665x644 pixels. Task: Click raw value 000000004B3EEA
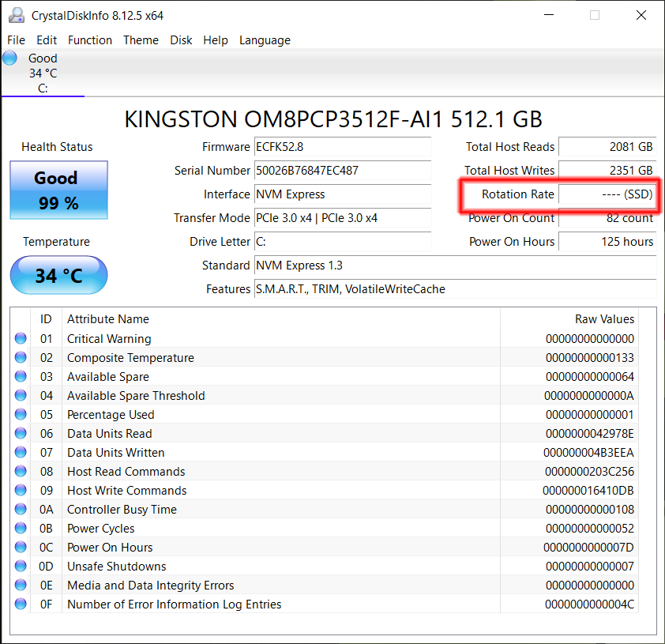pos(588,452)
